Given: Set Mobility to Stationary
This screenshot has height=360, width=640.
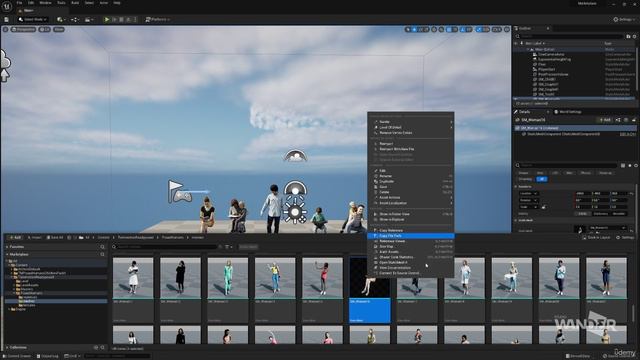Looking at the screenshot, I should (600, 213).
